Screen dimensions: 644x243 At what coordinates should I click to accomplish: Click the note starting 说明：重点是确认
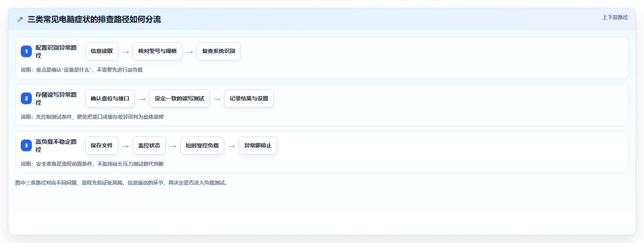[82, 70]
